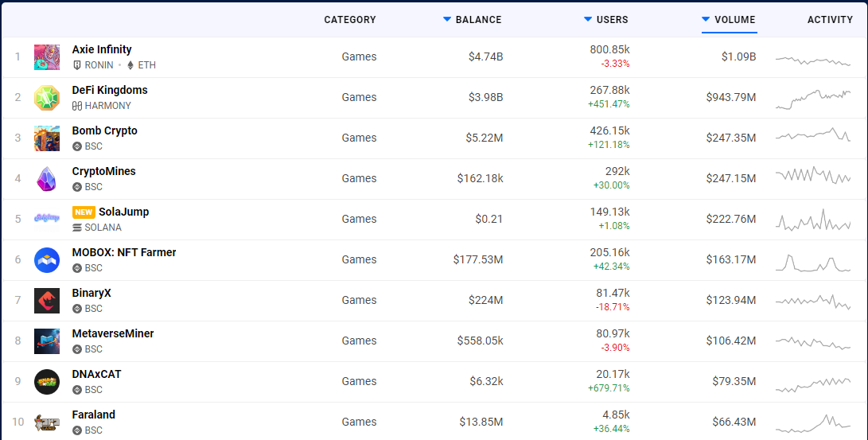868x440 pixels.
Task: Open the DeFi Kingdoms dapp link
Action: click(x=110, y=90)
